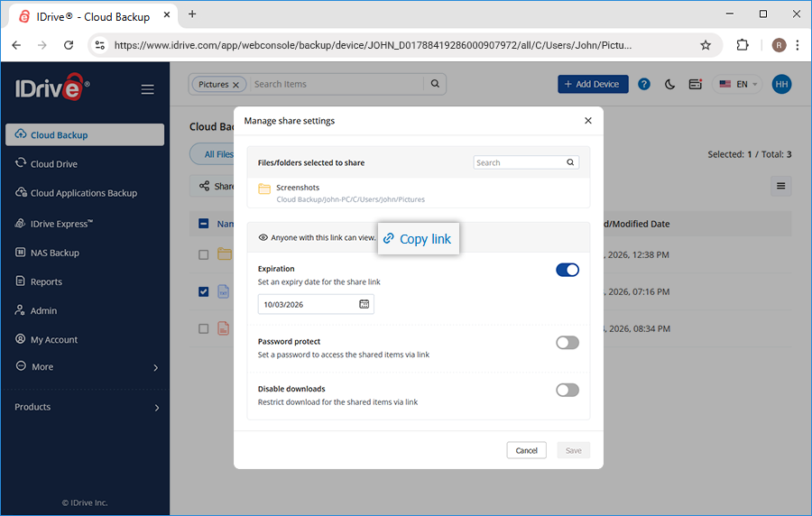The width and height of the screenshot is (812, 516).
Task: Select the Screenshots folder icon in dialog
Action: tap(264, 189)
